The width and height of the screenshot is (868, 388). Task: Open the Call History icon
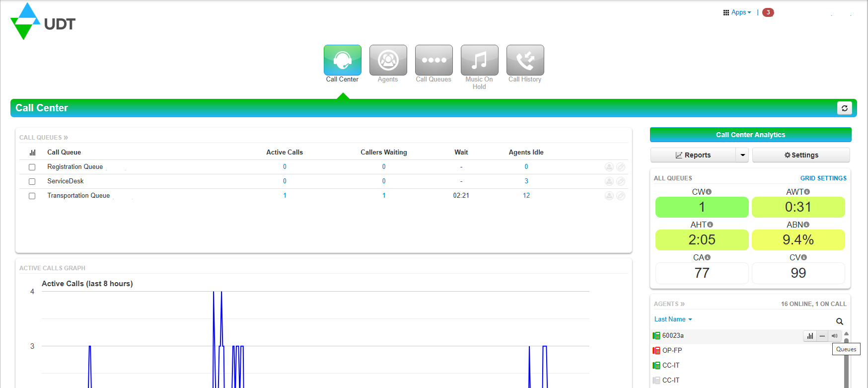click(525, 60)
